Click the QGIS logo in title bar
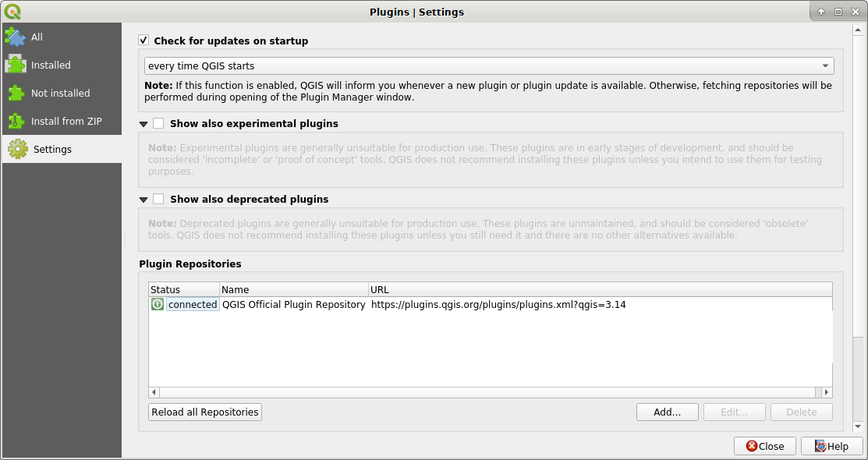Screen dimensions: 868x460 (12, 12)
